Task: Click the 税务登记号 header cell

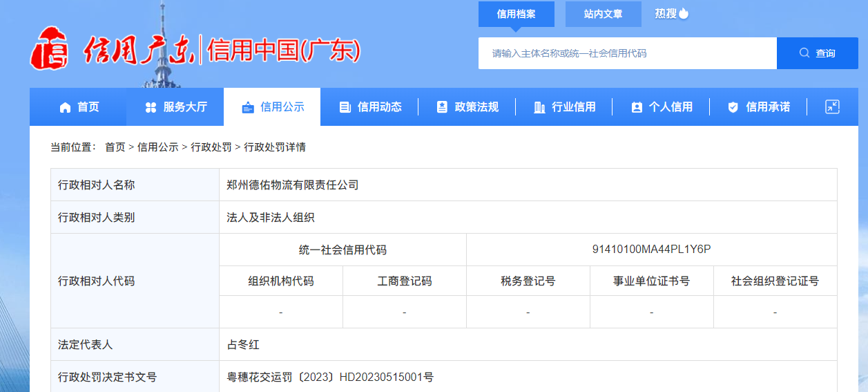Action: 528,281
